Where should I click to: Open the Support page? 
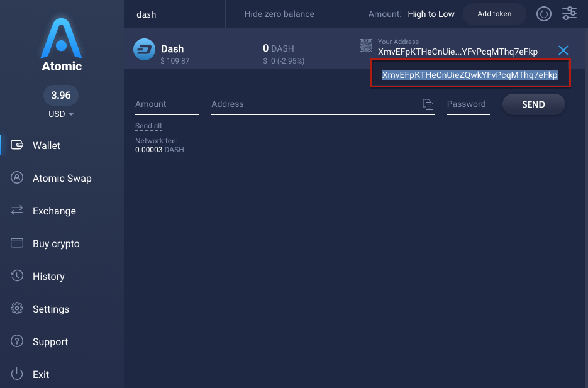(x=50, y=341)
